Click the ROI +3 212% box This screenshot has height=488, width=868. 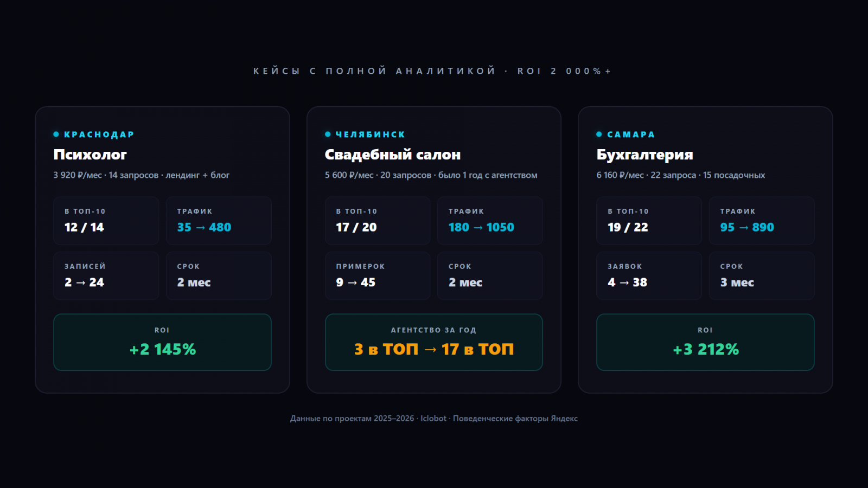[x=705, y=342]
